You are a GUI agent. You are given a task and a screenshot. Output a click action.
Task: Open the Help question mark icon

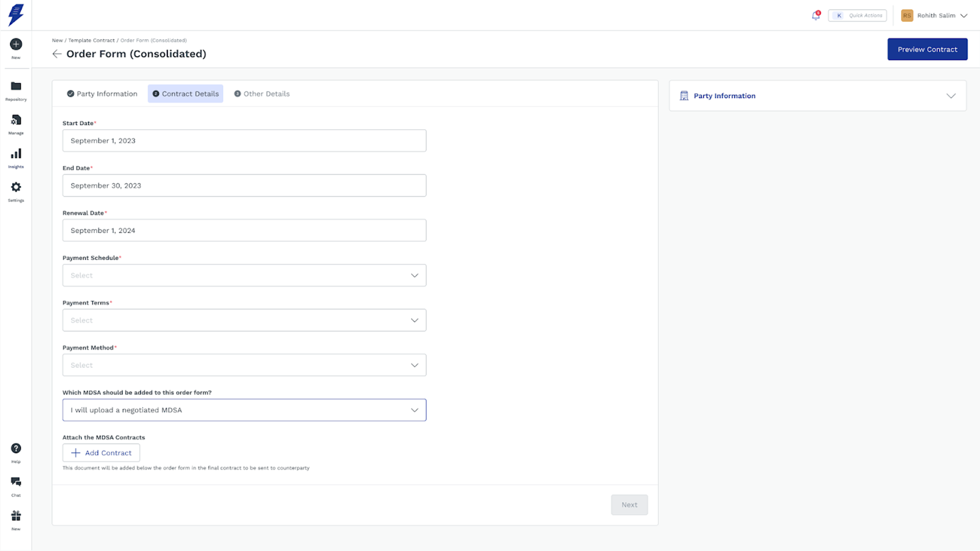click(16, 449)
